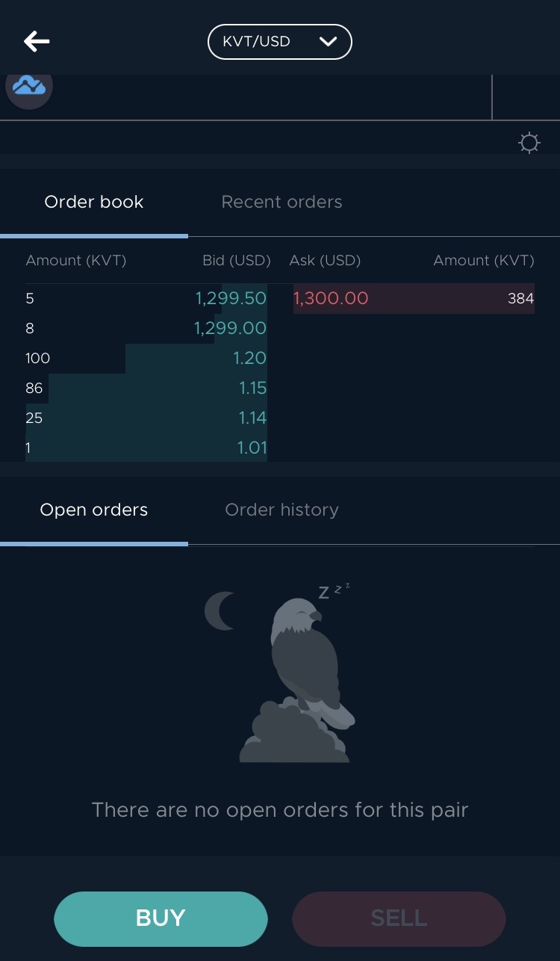Click the 1,299.00 bid entry
Viewport: 560px width, 961px height.
146,328
